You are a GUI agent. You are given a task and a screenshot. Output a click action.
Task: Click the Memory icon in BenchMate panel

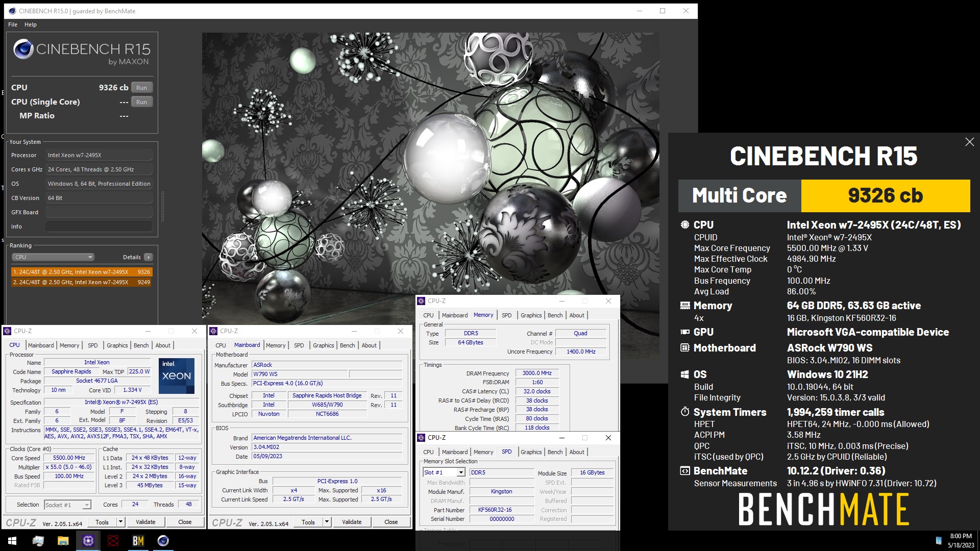click(x=685, y=305)
